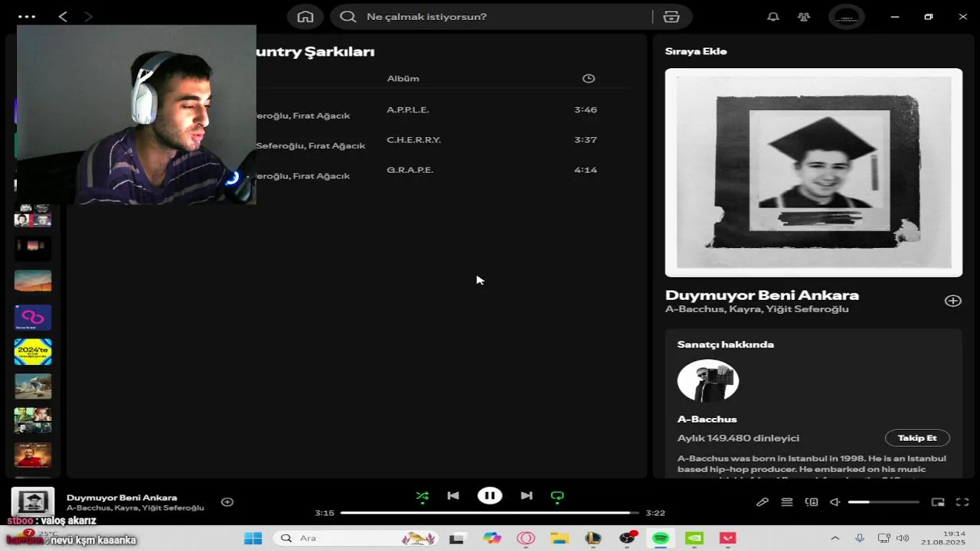Go back with the left arrow
This screenshot has height=551, width=980.
[x=63, y=16]
